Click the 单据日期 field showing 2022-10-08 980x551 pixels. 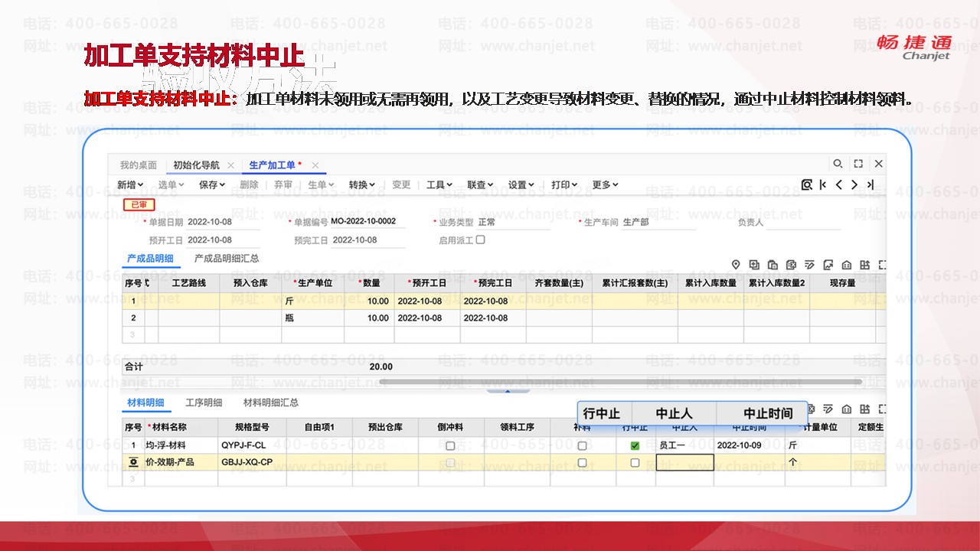[x=224, y=222]
